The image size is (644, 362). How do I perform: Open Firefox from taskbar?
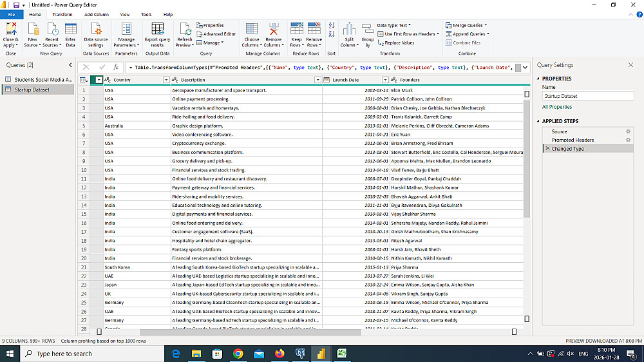(279, 354)
